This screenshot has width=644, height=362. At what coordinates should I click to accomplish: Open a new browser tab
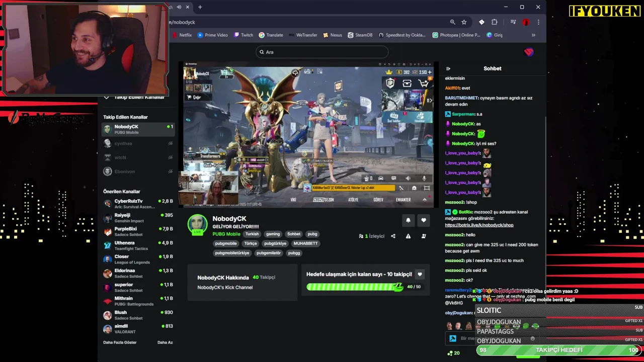point(200,7)
